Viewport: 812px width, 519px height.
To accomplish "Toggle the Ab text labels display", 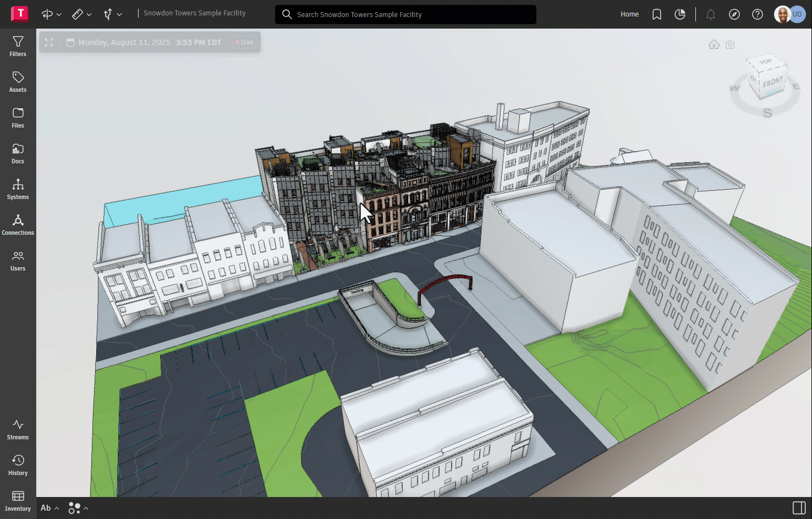I will (46, 507).
